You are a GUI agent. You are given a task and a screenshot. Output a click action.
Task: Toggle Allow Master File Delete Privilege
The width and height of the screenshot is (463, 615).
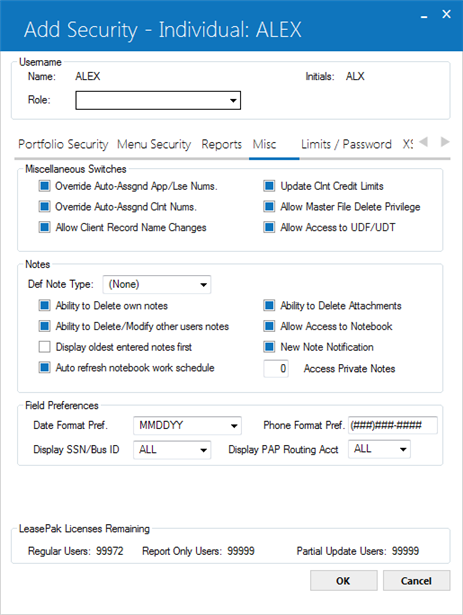269,206
